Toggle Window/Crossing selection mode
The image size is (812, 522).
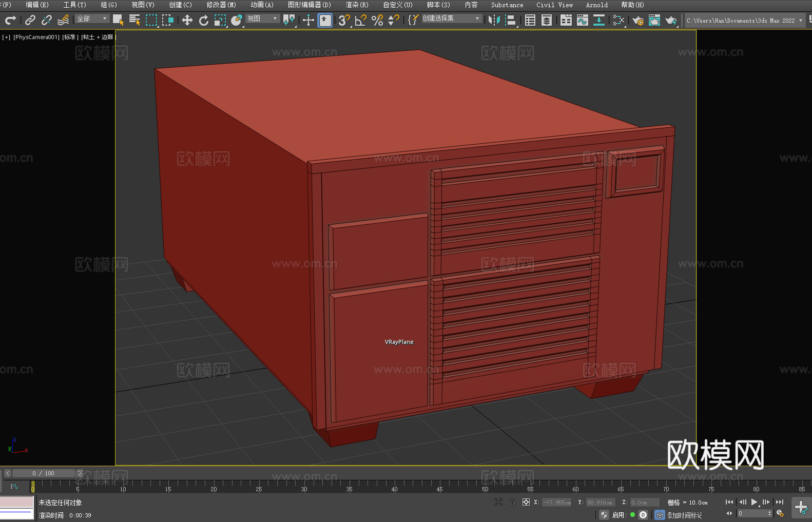pyautogui.click(x=168, y=20)
